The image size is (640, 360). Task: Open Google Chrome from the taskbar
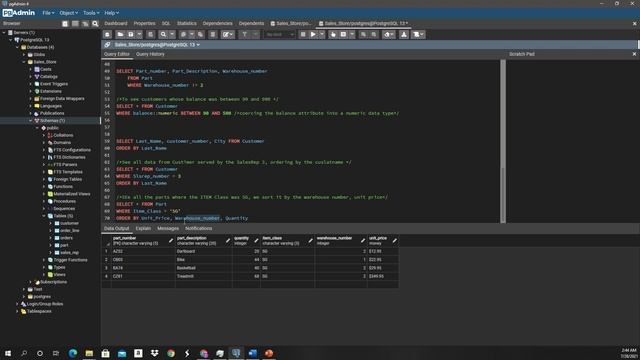tap(171, 353)
